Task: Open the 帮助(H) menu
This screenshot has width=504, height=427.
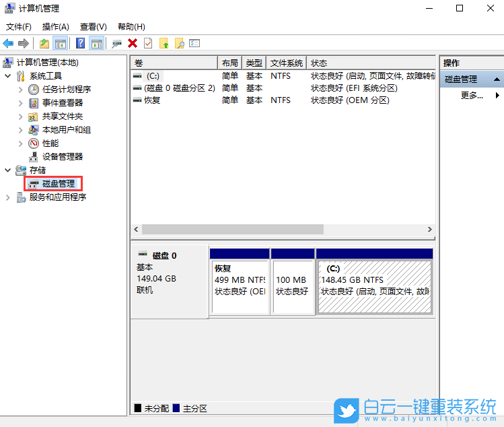Action: point(131,27)
